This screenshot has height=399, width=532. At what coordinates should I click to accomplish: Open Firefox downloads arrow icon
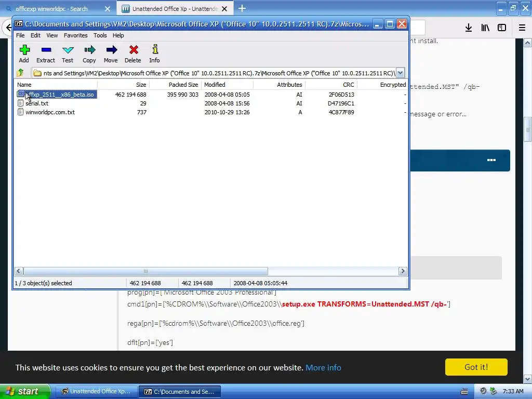pos(468,28)
